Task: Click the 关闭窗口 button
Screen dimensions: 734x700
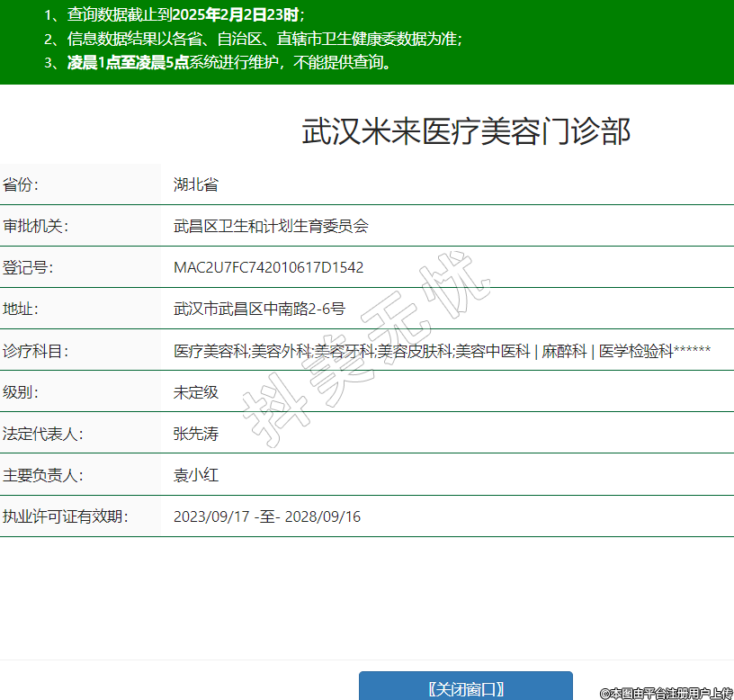Action: tap(465, 688)
